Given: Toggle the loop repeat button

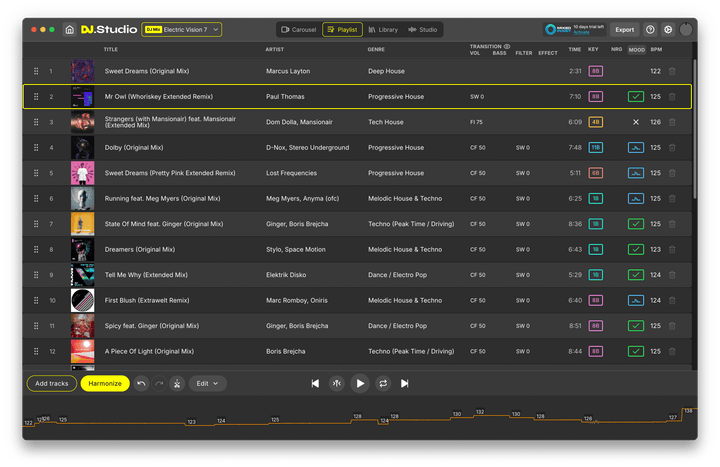Looking at the screenshot, I should click(x=382, y=383).
